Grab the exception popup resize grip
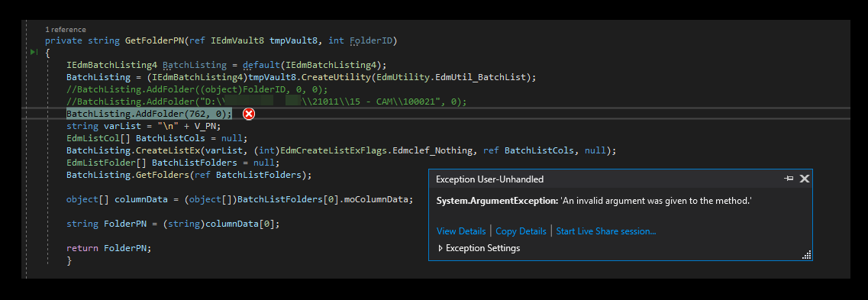 tap(807, 255)
